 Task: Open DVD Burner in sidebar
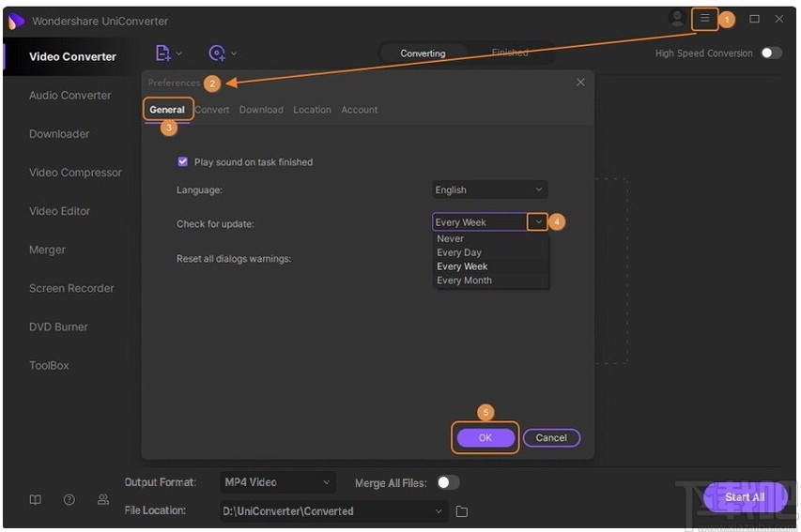click(58, 327)
